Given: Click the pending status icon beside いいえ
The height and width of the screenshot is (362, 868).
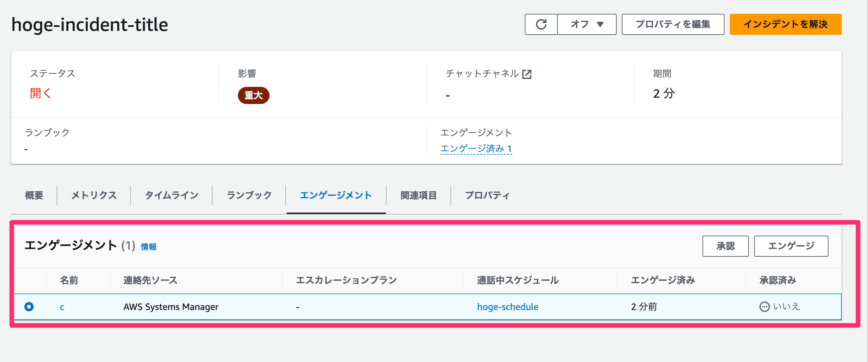Looking at the screenshot, I should (764, 307).
